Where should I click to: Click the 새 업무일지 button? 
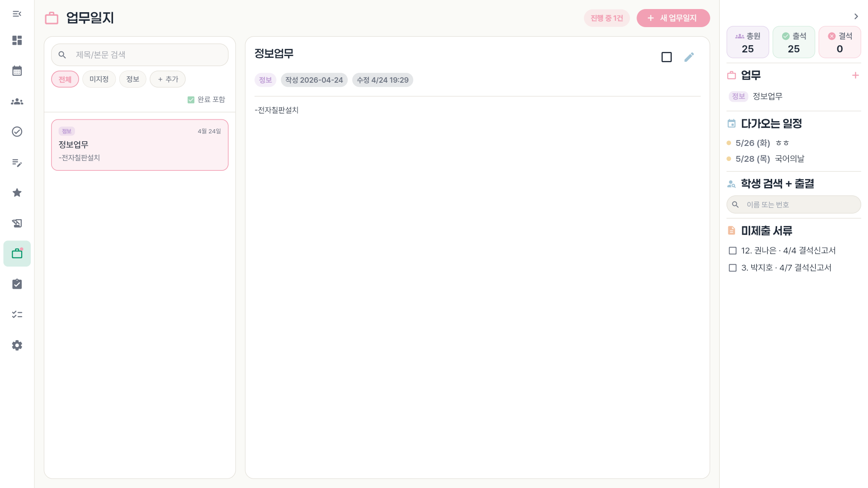673,18
